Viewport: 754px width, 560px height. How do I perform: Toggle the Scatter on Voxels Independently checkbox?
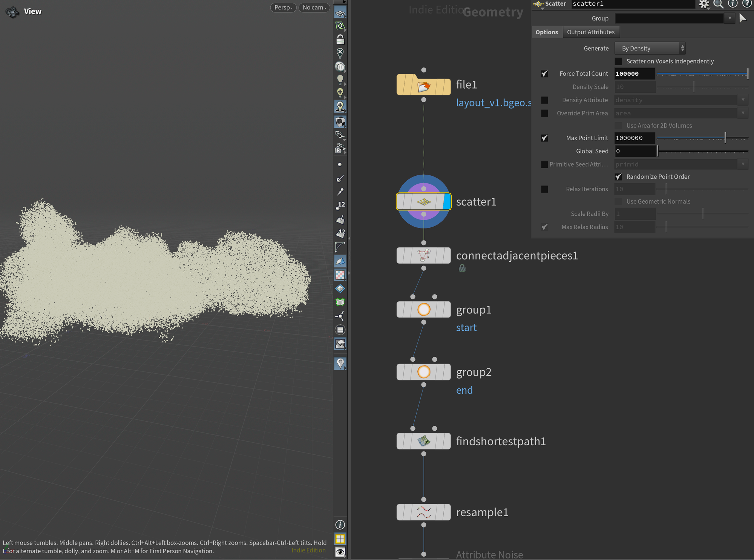(x=617, y=61)
